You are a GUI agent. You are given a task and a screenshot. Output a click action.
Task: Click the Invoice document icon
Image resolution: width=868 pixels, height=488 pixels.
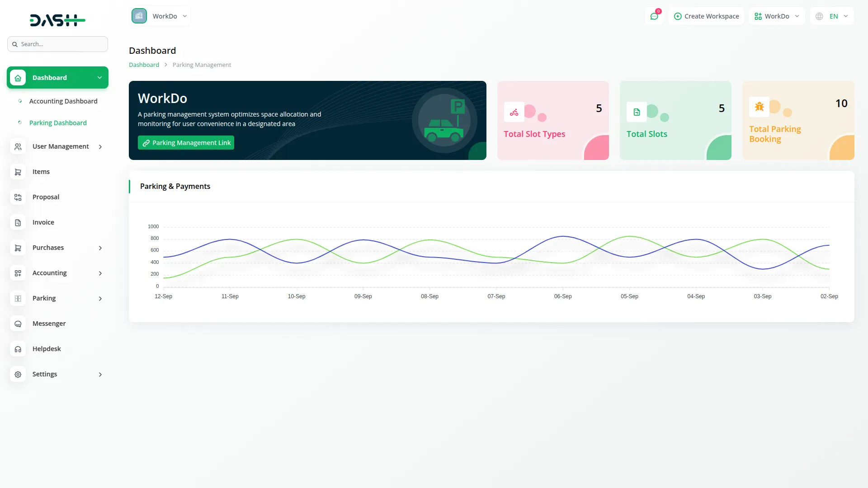tap(18, 222)
